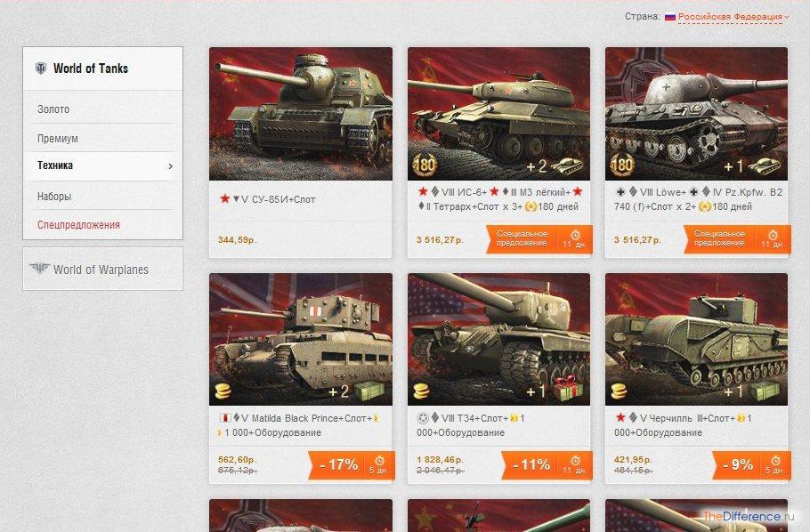Click the 180 medal on the Löwe image
This screenshot has width=810, height=532.
point(622,165)
